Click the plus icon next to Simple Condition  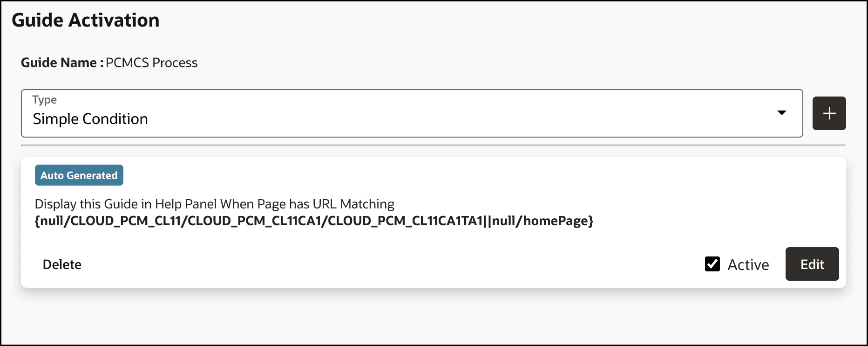pyautogui.click(x=829, y=113)
